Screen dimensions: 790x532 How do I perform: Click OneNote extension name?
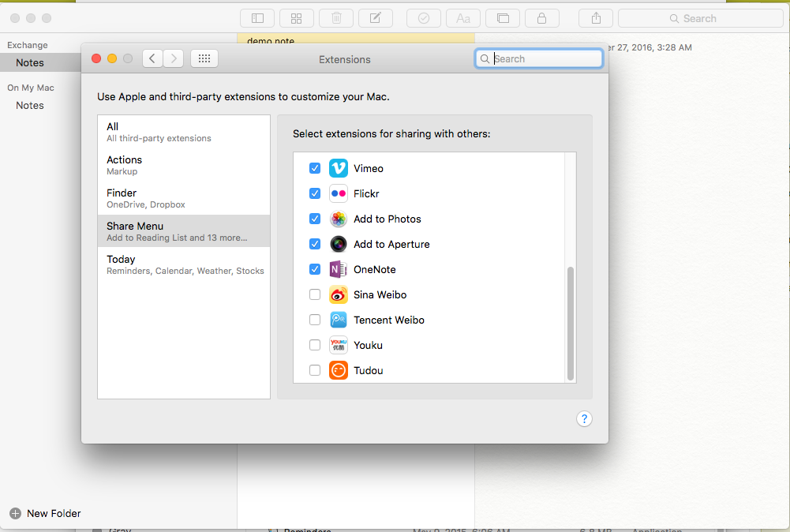(374, 269)
